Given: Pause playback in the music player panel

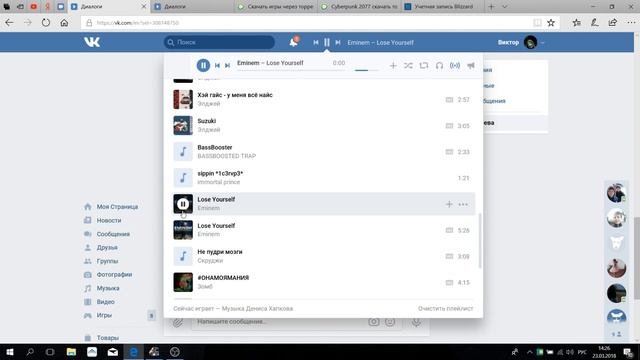Looking at the screenshot, I should pos(203,65).
